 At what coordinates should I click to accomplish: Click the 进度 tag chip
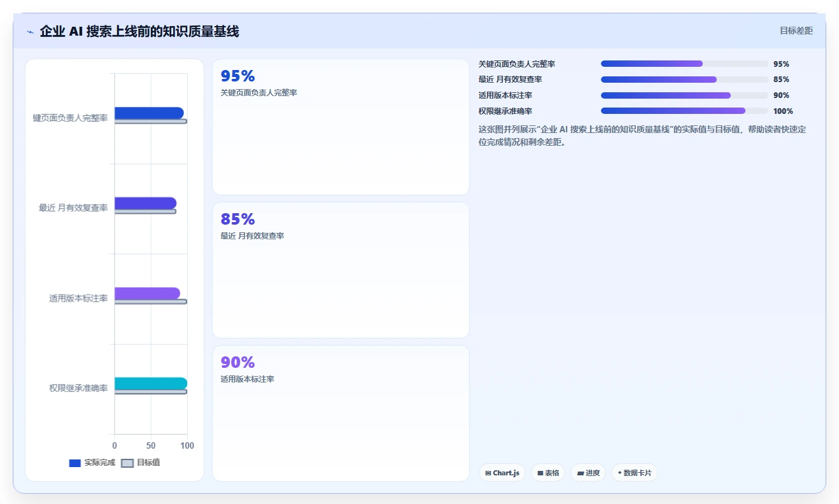588,473
